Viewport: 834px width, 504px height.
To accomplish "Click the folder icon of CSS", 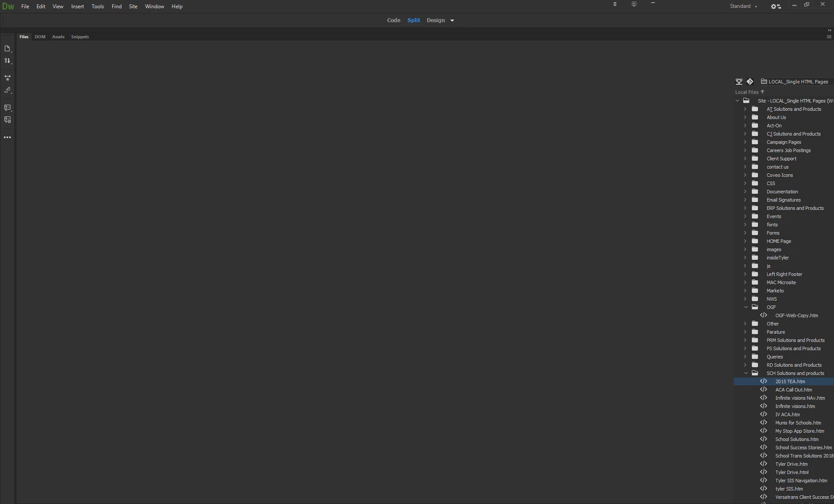I will pyautogui.click(x=755, y=183).
